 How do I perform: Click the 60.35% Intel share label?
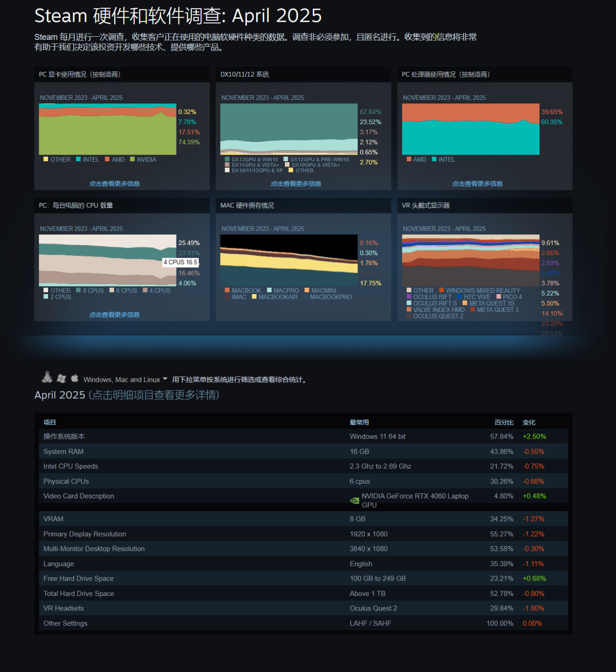click(552, 122)
